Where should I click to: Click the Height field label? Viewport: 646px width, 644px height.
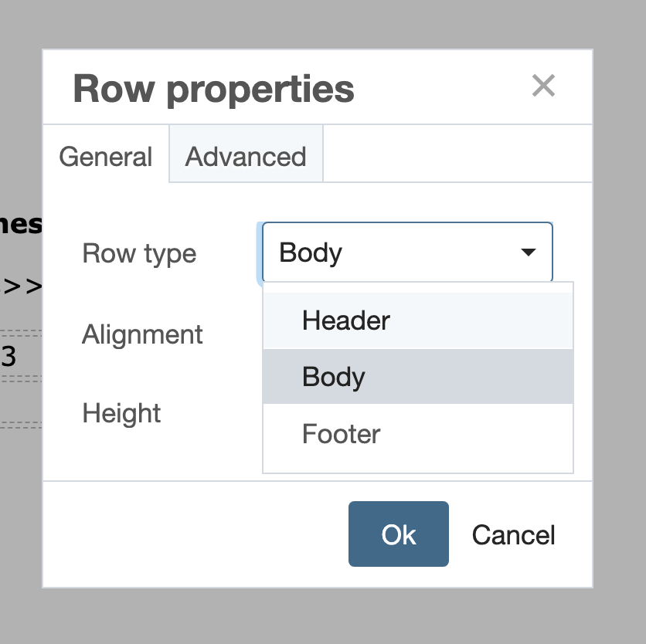tap(121, 413)
